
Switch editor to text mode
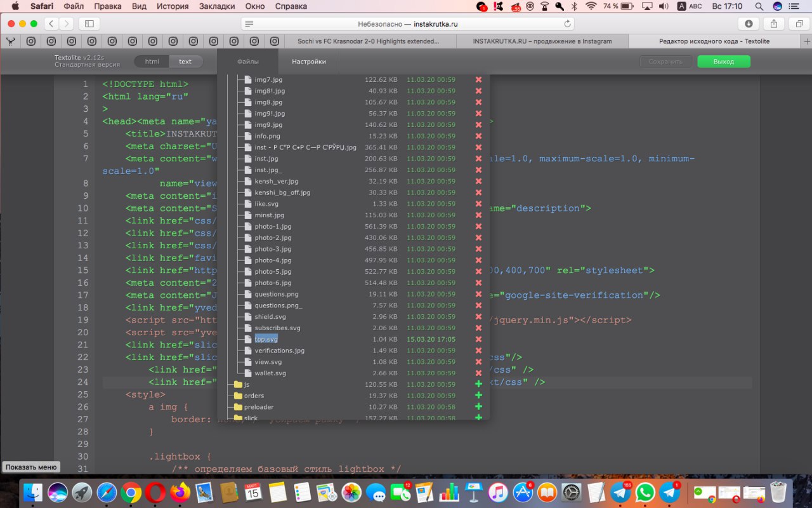tap(185, 62)
